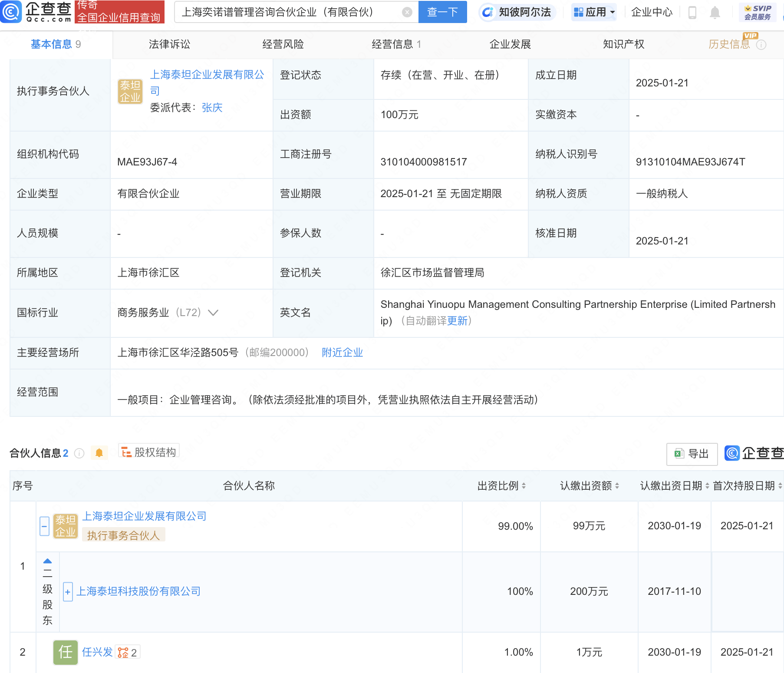This screenshot has width=784, height=673.
Task: Collapse the 上海泰坦企业发展有限公司 partner row
Action: click(44, 526)
